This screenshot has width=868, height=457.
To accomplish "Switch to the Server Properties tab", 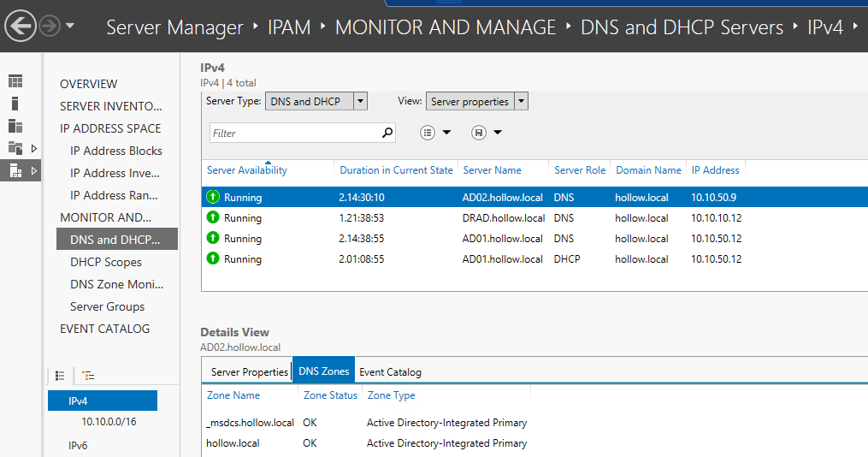I will tap(249, 371).
